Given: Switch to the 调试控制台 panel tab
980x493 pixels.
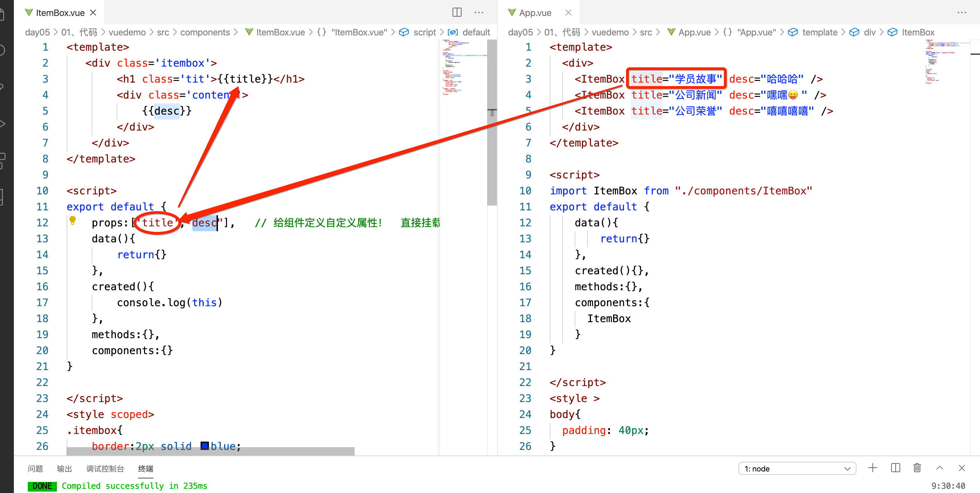Looking at the screenshot, I should point(105,469).
